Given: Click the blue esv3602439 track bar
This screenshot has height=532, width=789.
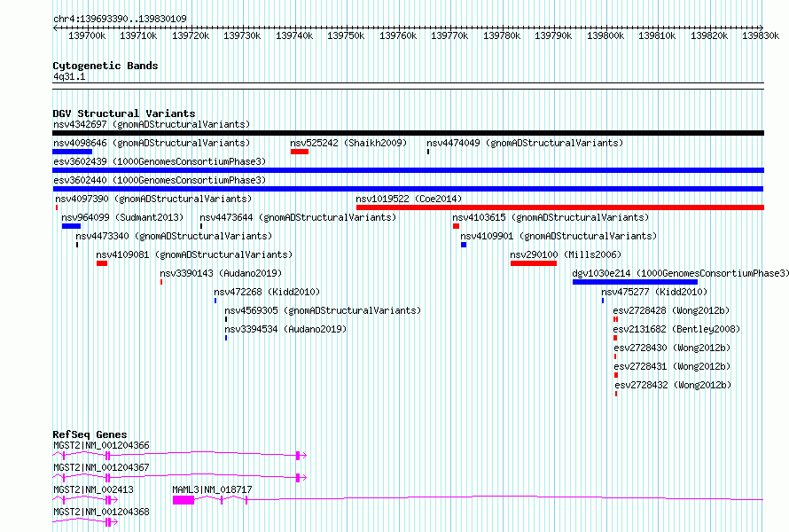Looking at the screenshot, I should tap(408, 170).
